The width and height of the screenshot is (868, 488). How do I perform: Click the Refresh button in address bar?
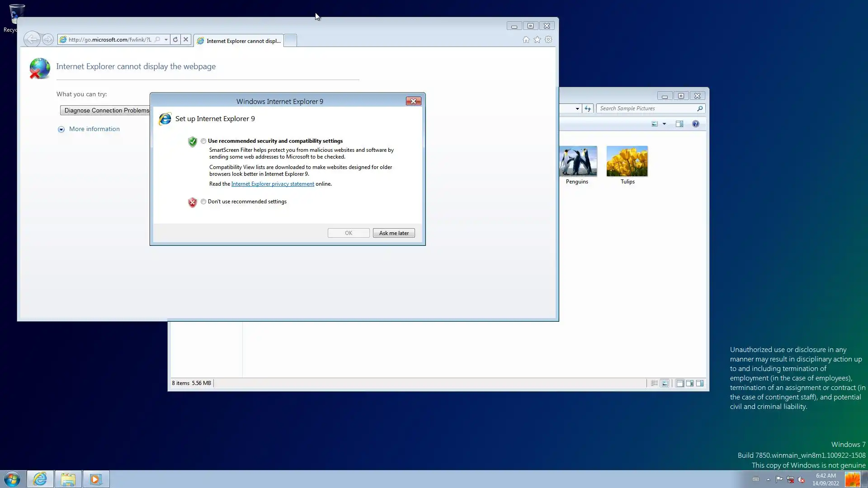coord(175,40)
